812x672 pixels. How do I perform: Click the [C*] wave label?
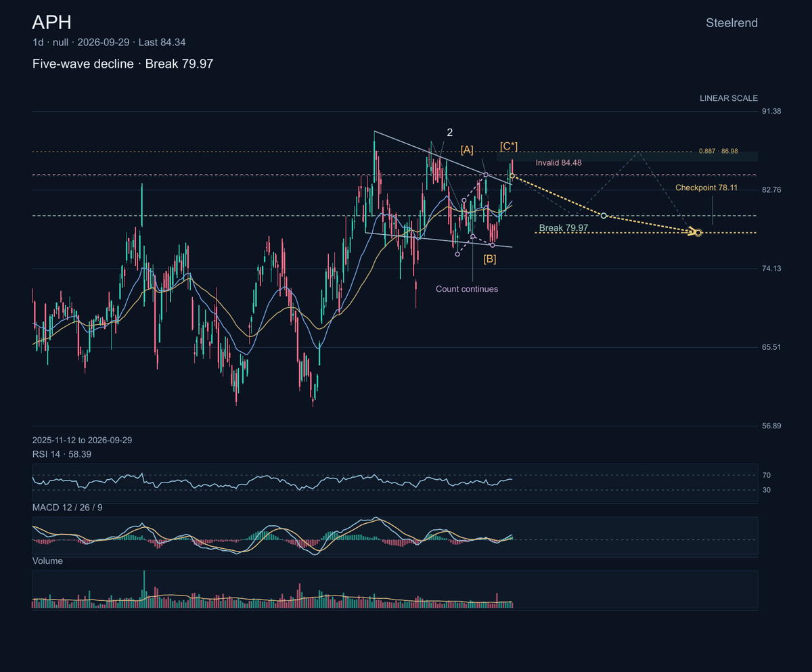(509, 145)
